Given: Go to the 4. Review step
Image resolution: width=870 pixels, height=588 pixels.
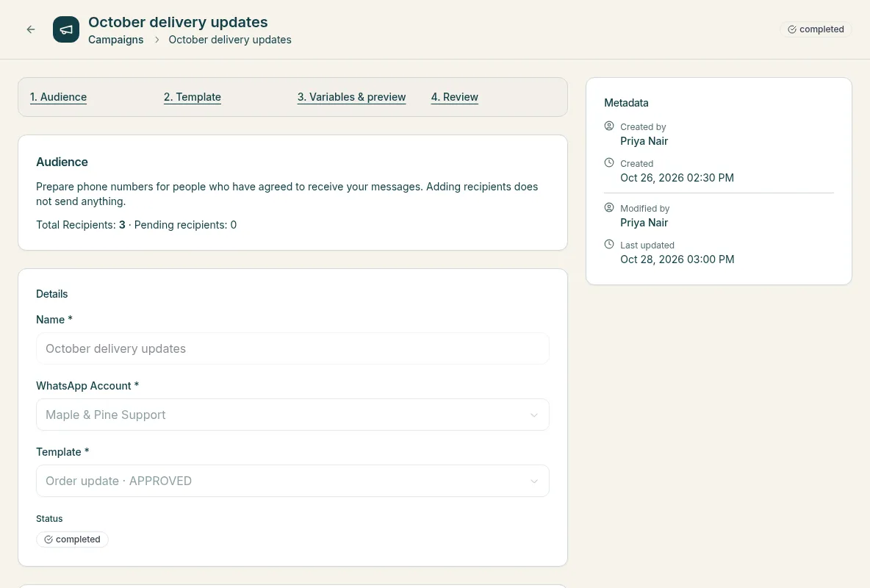Looking at the screenshot, I should pyautogui.click(x=454, y=97).
